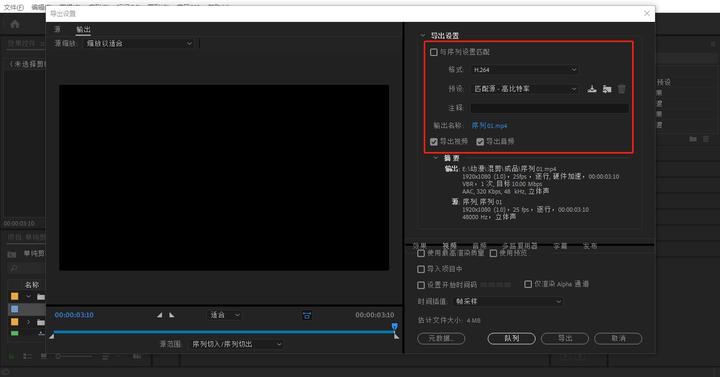The height and width of the screenshot is (377, 720).
Task: Click the Home icon in Premiere window
Action: point(15,24)
